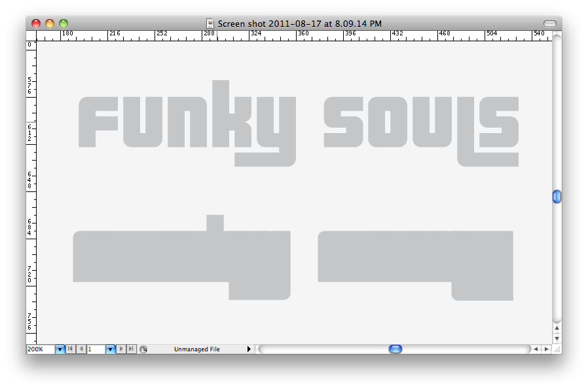The width and height of the screenshot is (588, 390).
Task: Click the yellow minimize window button
Action: 50,24
